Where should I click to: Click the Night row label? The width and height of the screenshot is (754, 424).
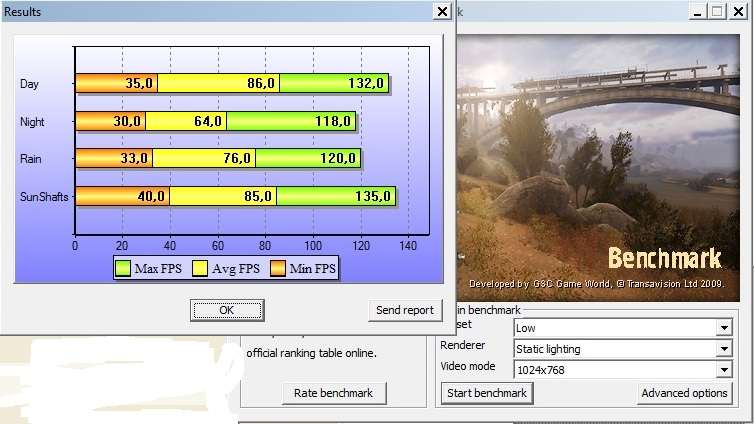click(x=32, y=122)
